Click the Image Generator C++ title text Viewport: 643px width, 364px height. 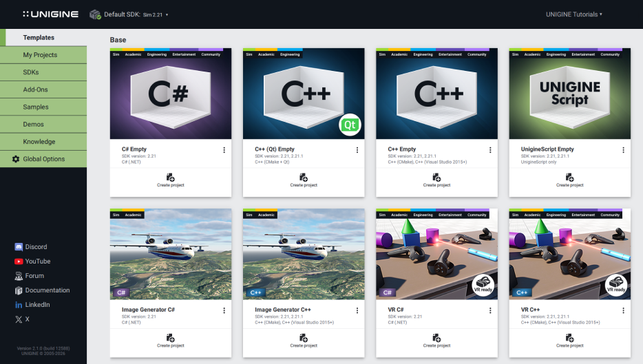pyautogui.click(x=282, y=310)
